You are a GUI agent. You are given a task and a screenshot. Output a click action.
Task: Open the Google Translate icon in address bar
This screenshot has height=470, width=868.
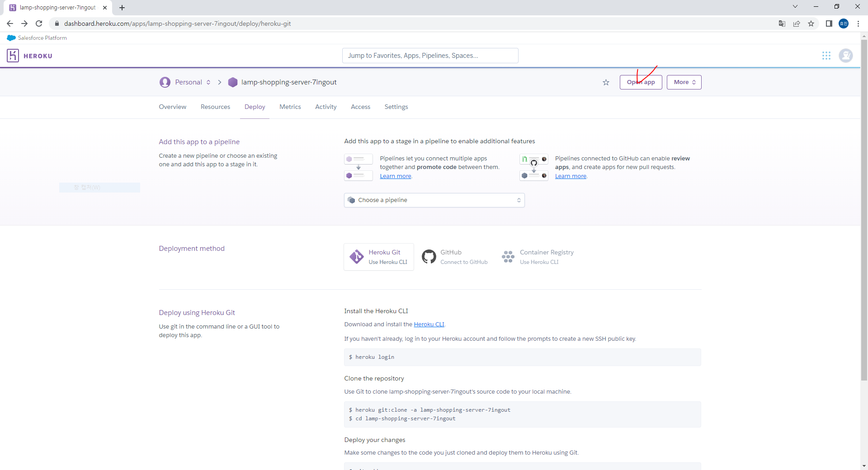click(x=782, y=23)
